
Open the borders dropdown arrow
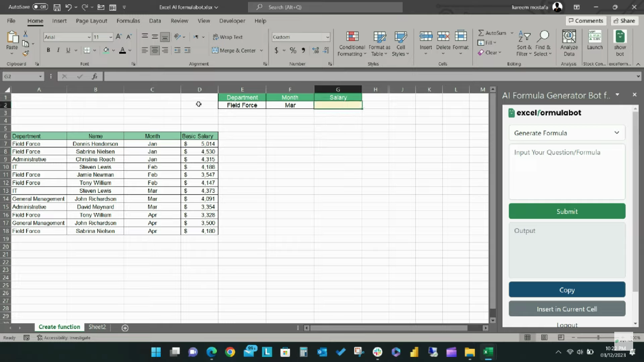click(95, 50)
